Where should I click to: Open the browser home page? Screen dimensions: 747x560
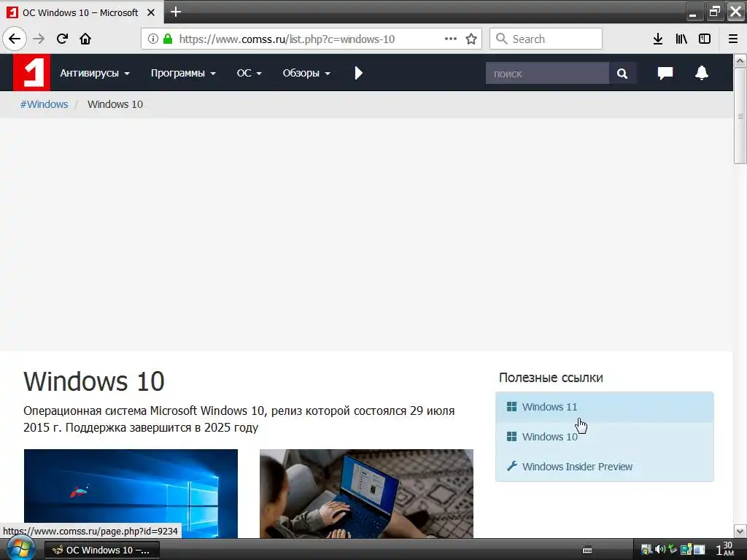[x=85, y=39]
